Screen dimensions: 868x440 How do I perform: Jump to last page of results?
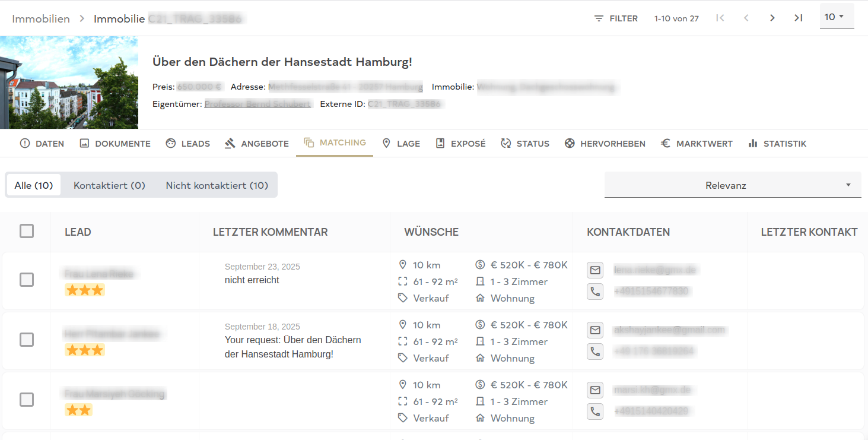click(x=798, y=18)
